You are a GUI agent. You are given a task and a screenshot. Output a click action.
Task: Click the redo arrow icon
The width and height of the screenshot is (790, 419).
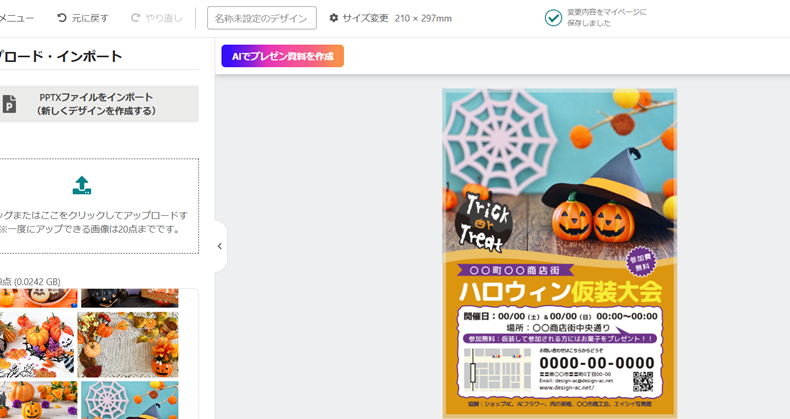135,18
